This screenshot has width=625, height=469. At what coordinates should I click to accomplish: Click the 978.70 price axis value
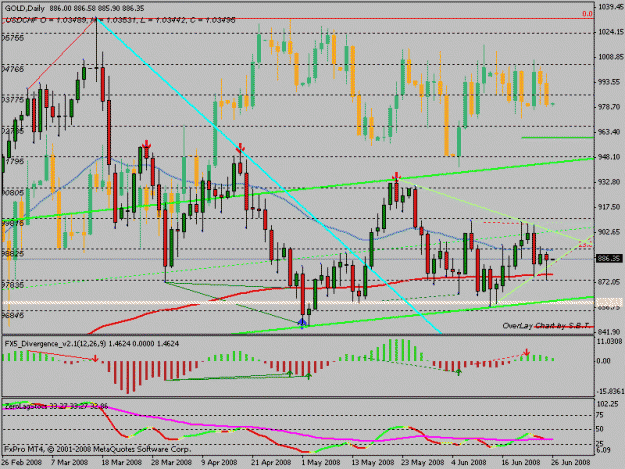click(x=609, y=107)
